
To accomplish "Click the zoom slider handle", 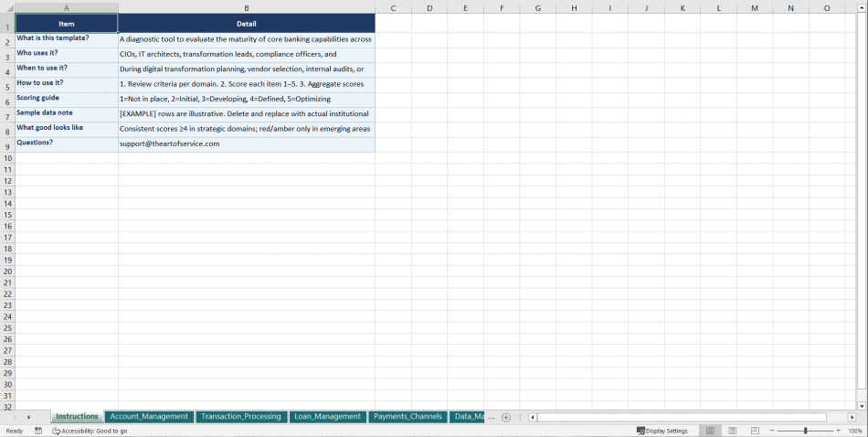I will pos(805,431).
